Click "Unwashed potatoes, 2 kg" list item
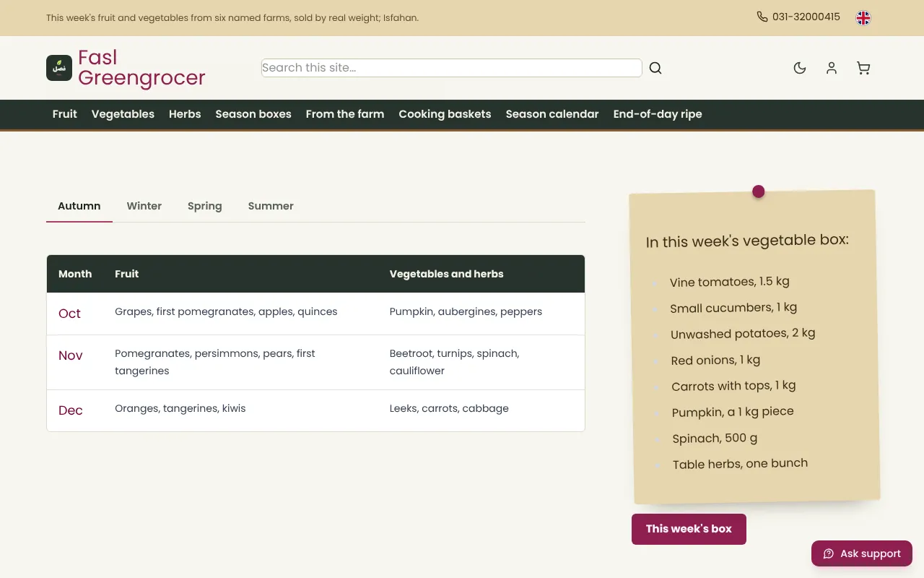Screen dimensions: 924x578 [x=743, y=334]
